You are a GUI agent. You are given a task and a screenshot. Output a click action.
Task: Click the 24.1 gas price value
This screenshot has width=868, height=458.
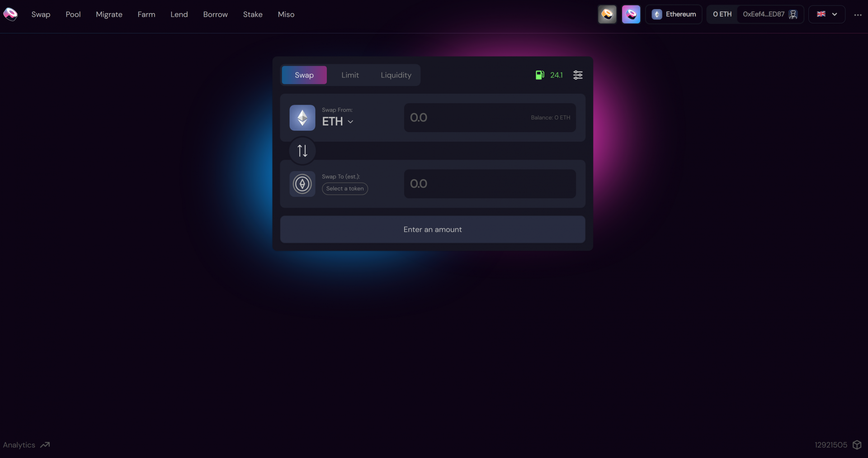click(x=557, y=75)
